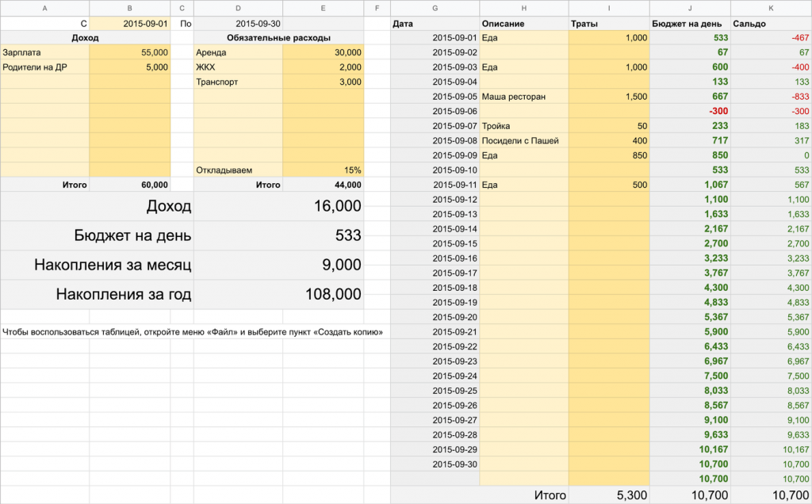Select column header A
Screen dimensions: 812x504
click(44, 8)
